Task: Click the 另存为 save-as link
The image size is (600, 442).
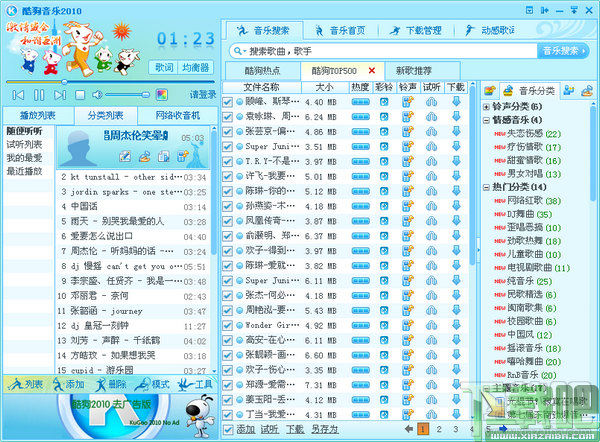Action: tap(325, 429)
